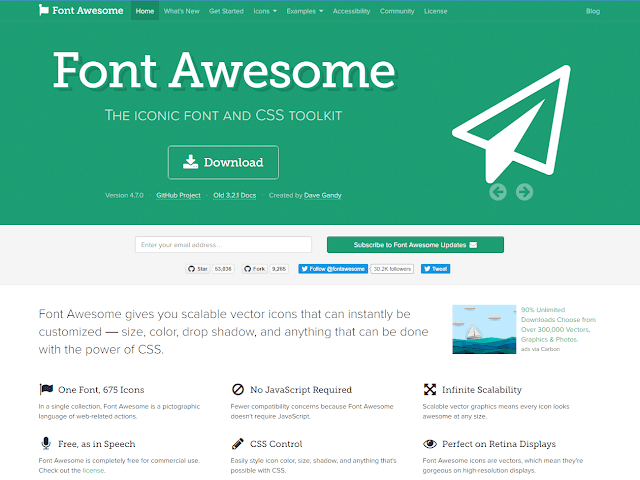Click the pencil icon beside CSS Control

point(238,443)
